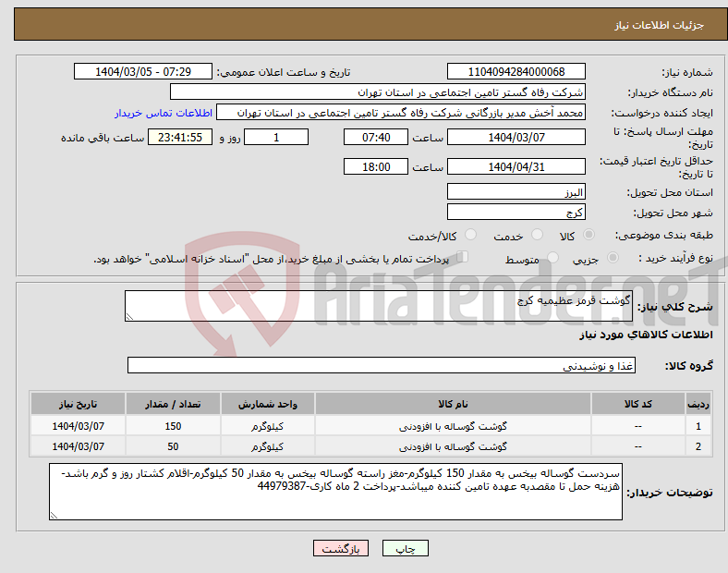Click the resize grip of description textarea
This screenshot has width=728, height=573.
[129, 317]
